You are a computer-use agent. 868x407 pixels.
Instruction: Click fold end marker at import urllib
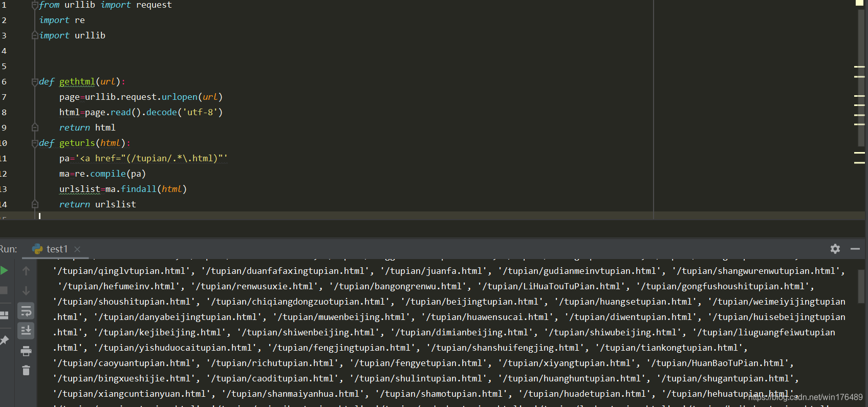tap(35, 35)
